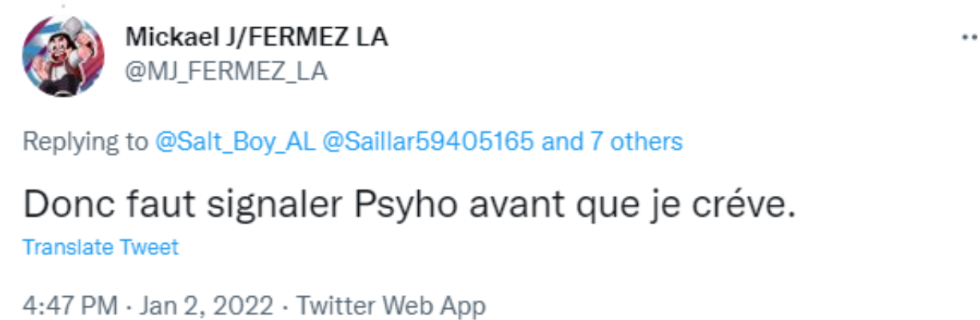Viewport: 980px width, 320px height.
Task: Open the tweet's more options ellipsis menu
Action: tap(968, 38)
